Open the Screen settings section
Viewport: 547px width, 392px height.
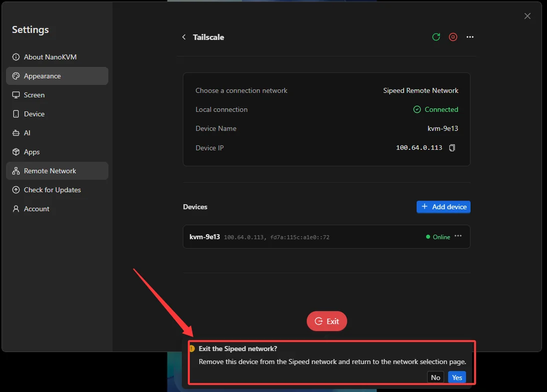coord(57,95)
